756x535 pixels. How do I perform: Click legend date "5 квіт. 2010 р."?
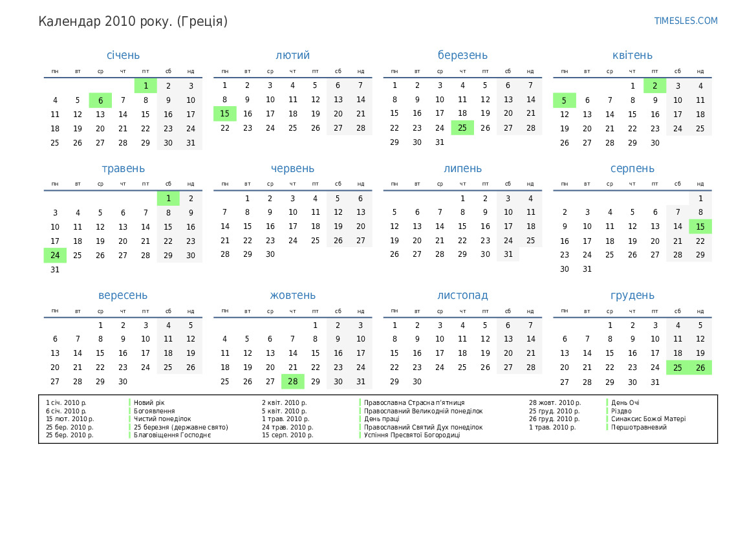coord(285,411)
